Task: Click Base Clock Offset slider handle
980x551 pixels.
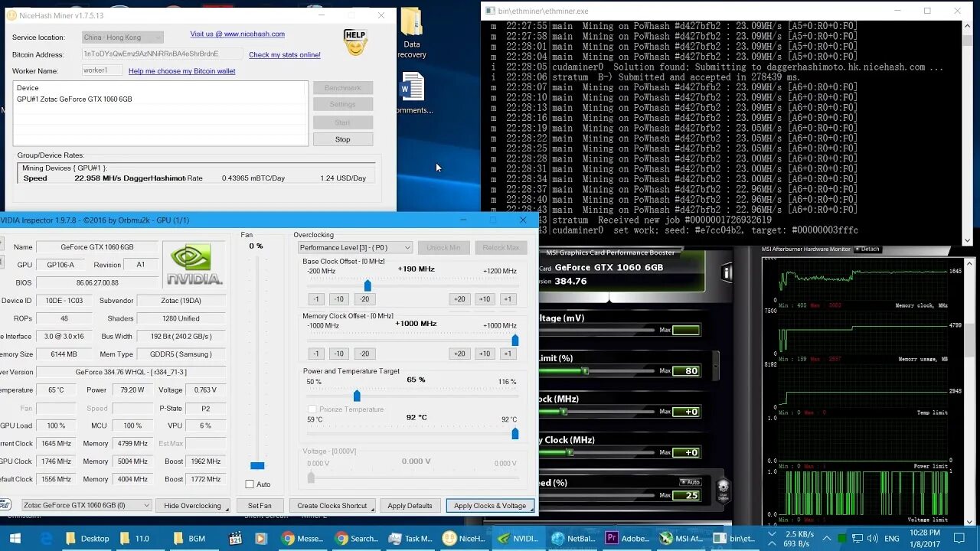Action: (x=367, y=285)
